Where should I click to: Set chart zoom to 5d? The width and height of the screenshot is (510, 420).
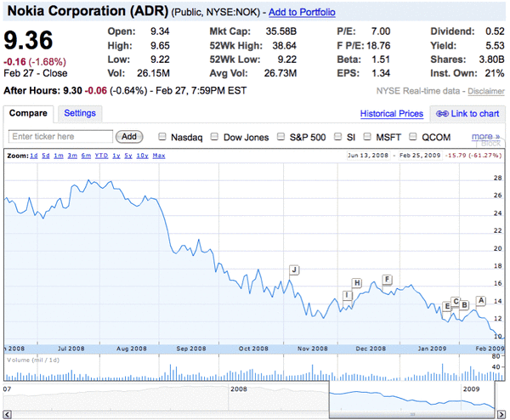point(46,156)
